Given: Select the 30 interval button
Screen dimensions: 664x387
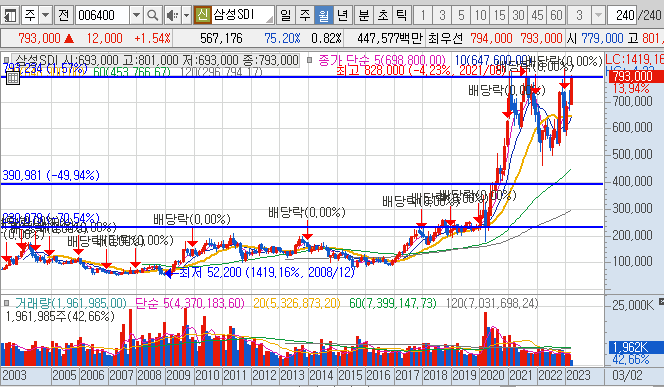Looking at the screenshot, I should click(x=518, y=16).
